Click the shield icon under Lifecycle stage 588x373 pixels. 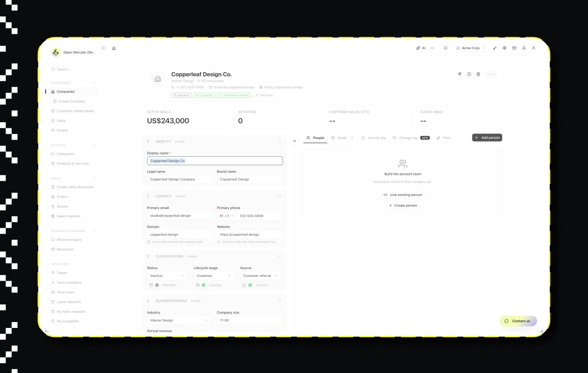coord(197,285)
